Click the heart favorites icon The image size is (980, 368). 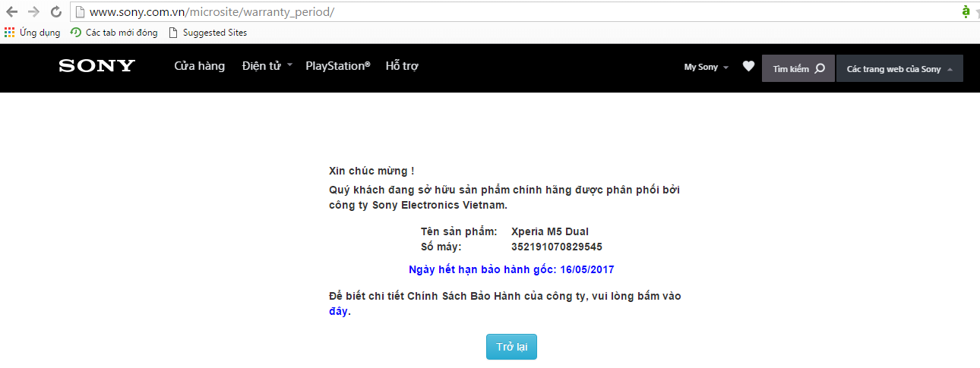tap(748, 67)
